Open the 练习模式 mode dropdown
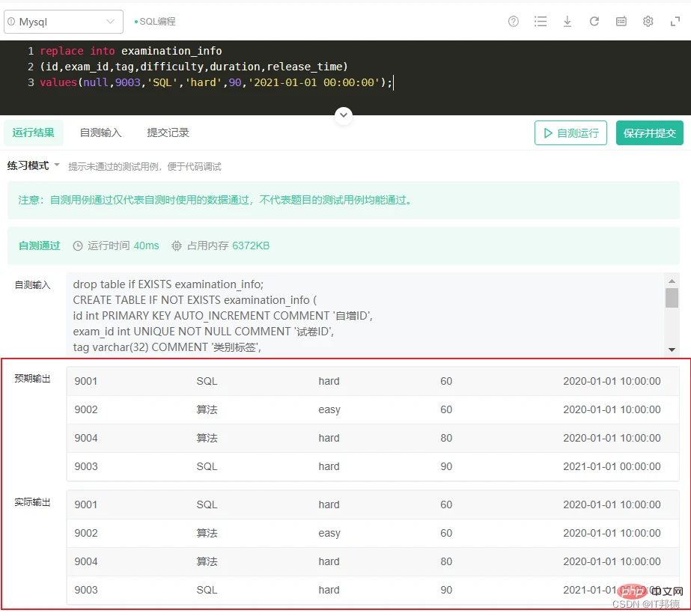Screen dimensions: 691x616 coord(33,165)
